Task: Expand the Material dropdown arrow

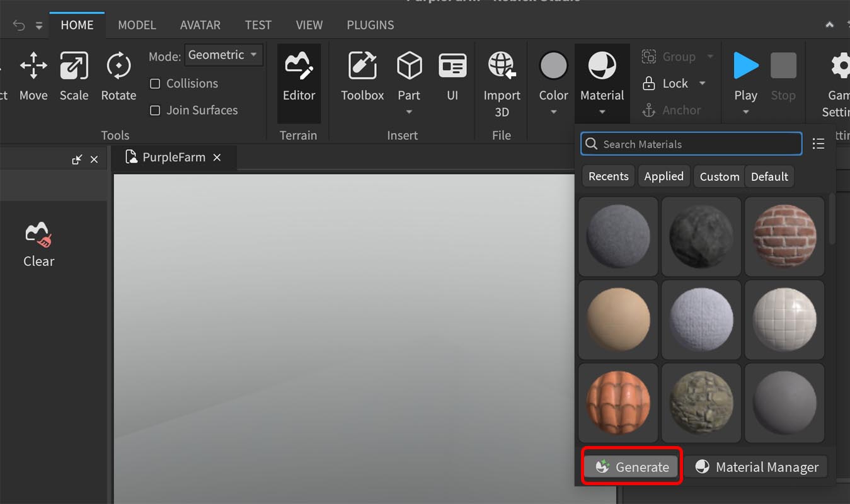Action: pyautogui.click(x=602, y=112)
